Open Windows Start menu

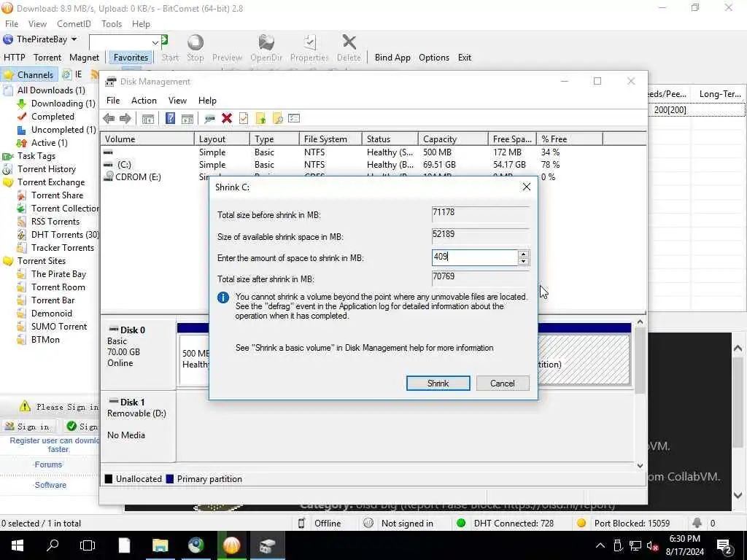click(x=18, y=545)
